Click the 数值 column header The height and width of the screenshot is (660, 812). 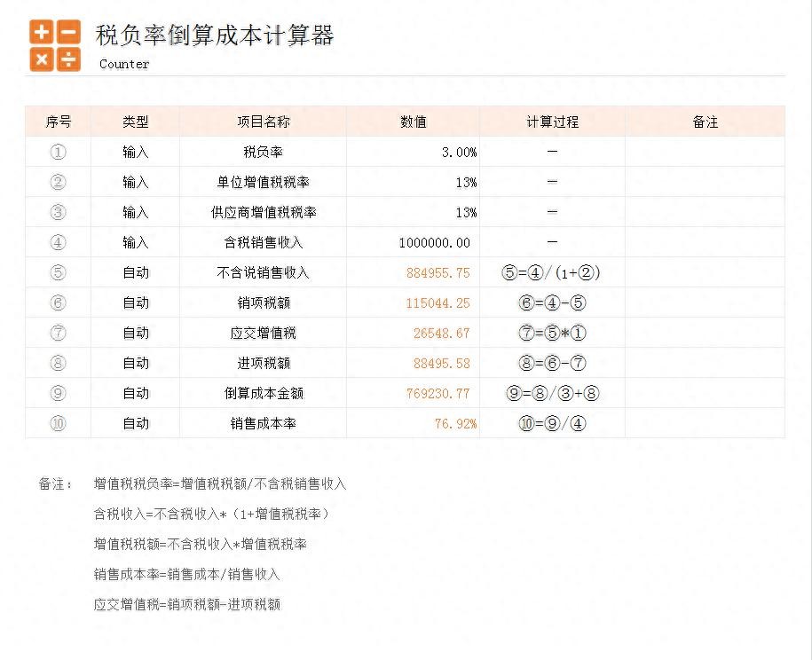[414, 122]
